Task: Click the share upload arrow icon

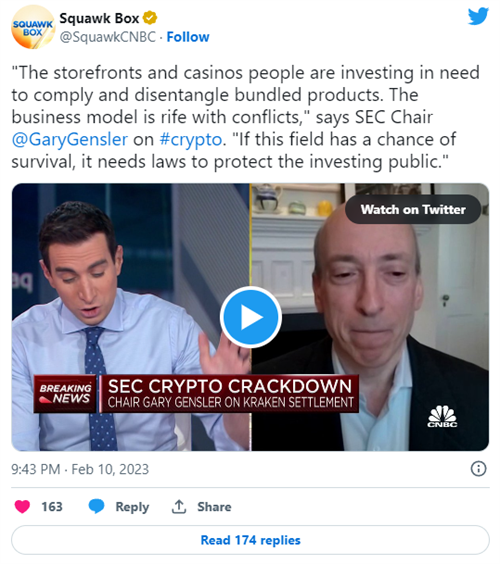Action: (179, 506)
